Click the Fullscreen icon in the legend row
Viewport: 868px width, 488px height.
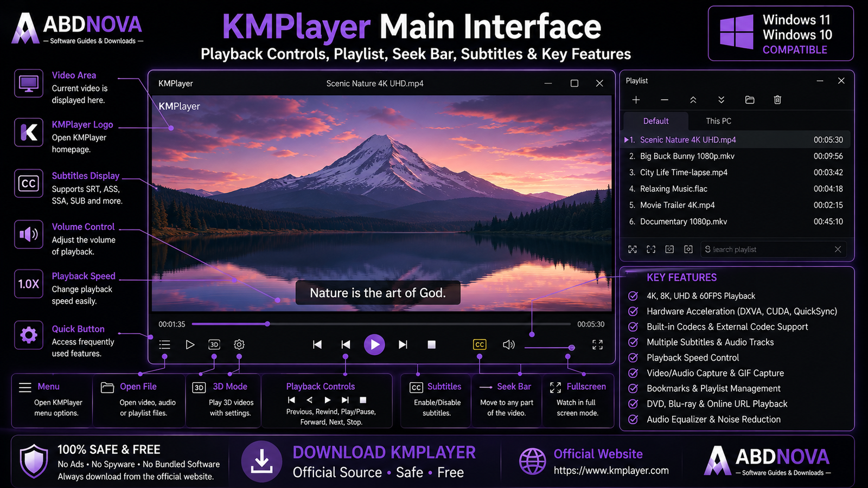point(556,387)
